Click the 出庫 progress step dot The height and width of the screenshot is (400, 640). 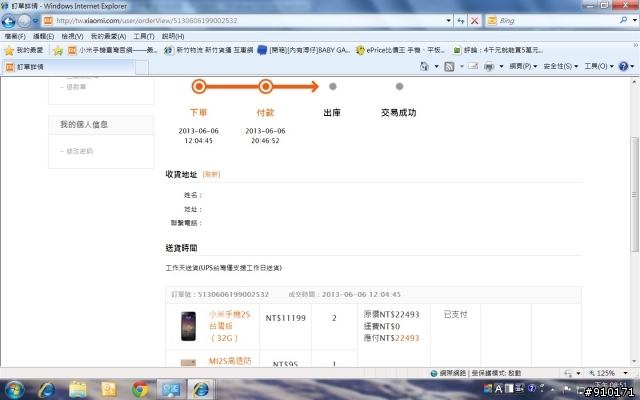point(333,87)
